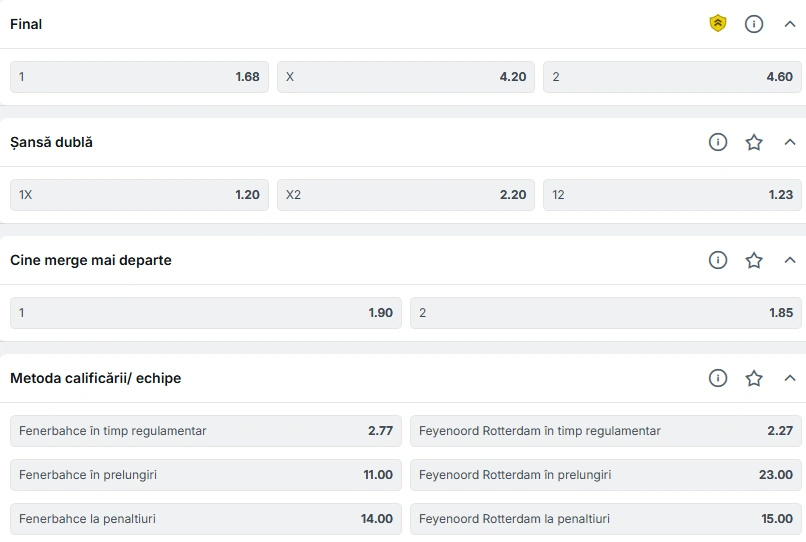Collapse Cine merge mai departe section
This screenshot has height=542, width=806.
[x=790, y=260]
